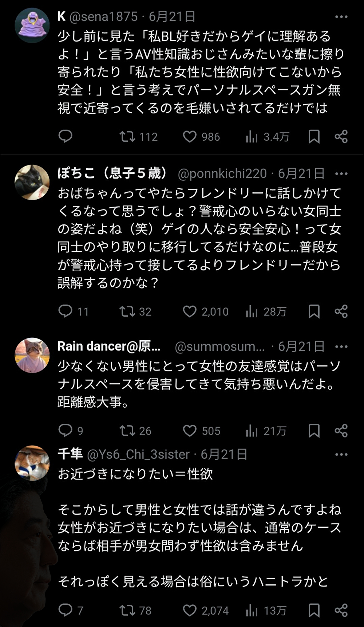Repost K's post with 112 reposts
This screenshot has width=364, height=627.
point(127,137)
